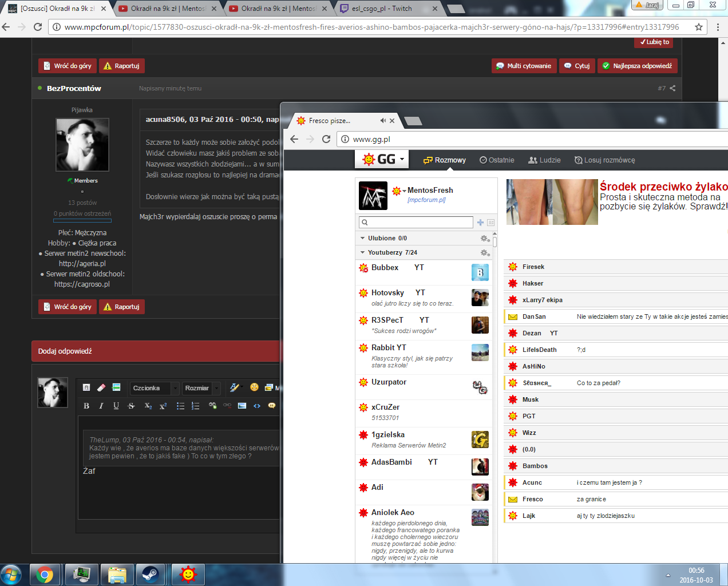
Task: Open settings gear for Ulubione group
Action: [x=485, y=238]
